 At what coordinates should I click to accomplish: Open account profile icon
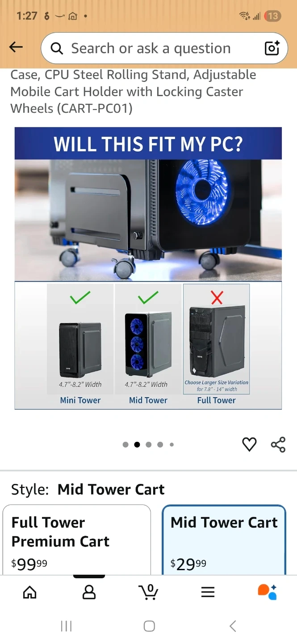coord(89,592)
